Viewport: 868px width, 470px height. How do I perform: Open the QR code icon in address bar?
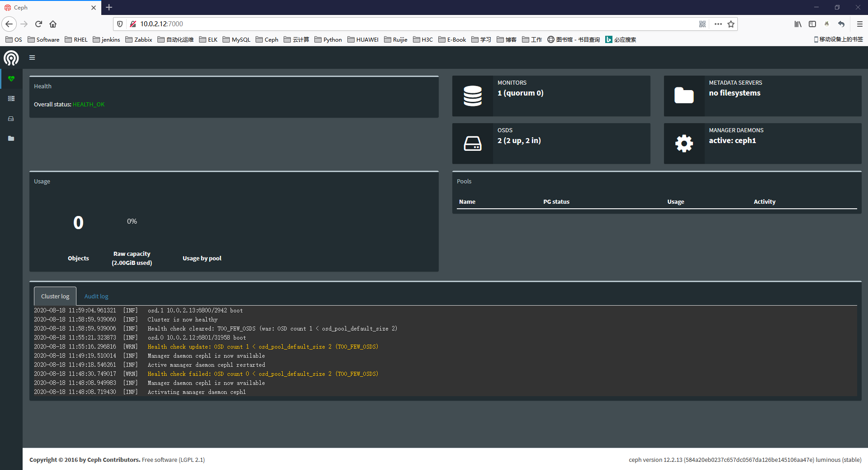tap(702, 24)
